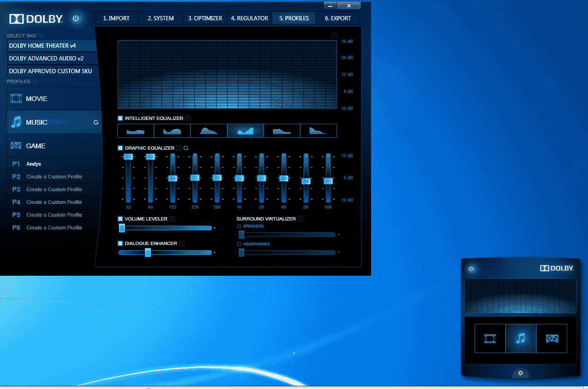
Task: Click the 32 Hz equalizer slider handle
Action: point(128,156)
